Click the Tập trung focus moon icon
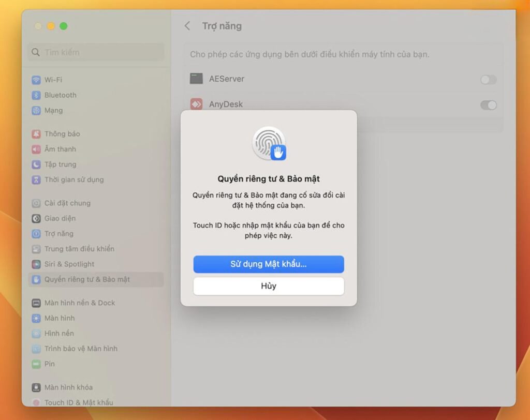 36,164
